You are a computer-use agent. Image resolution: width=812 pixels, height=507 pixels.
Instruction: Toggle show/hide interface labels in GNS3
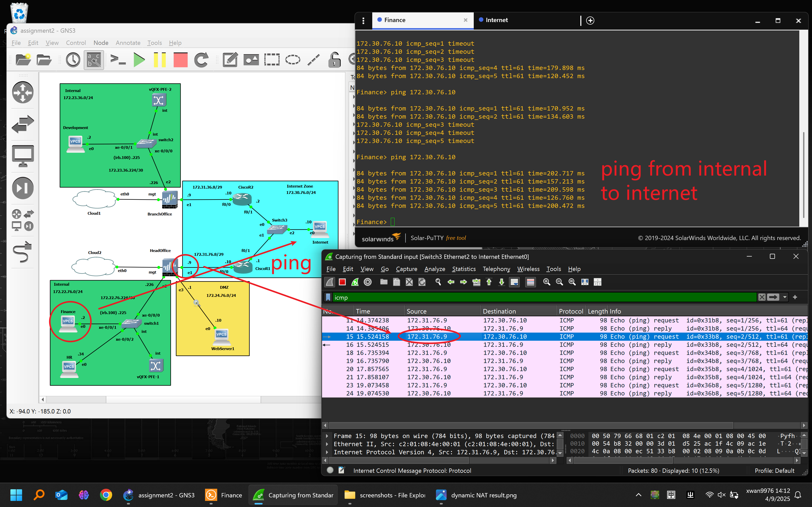tap(94, 60)
